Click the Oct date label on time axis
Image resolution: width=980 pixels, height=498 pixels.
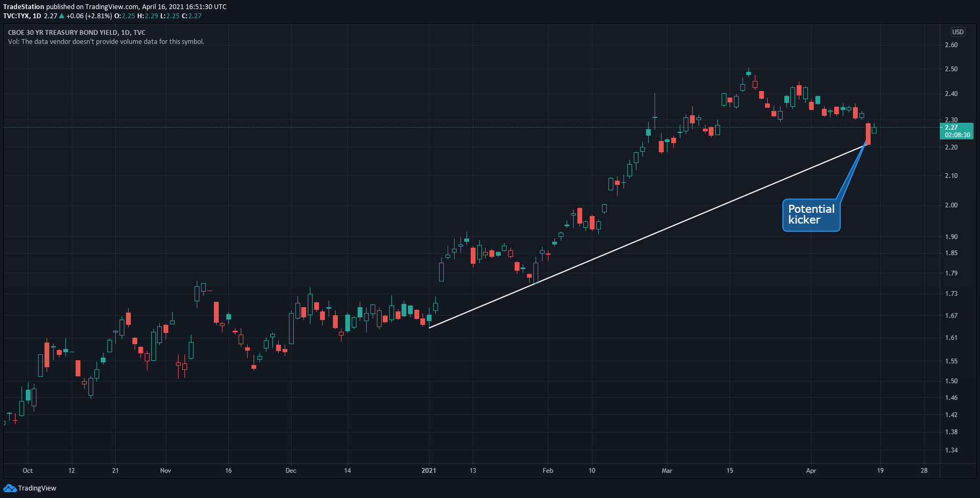point(27,471)
